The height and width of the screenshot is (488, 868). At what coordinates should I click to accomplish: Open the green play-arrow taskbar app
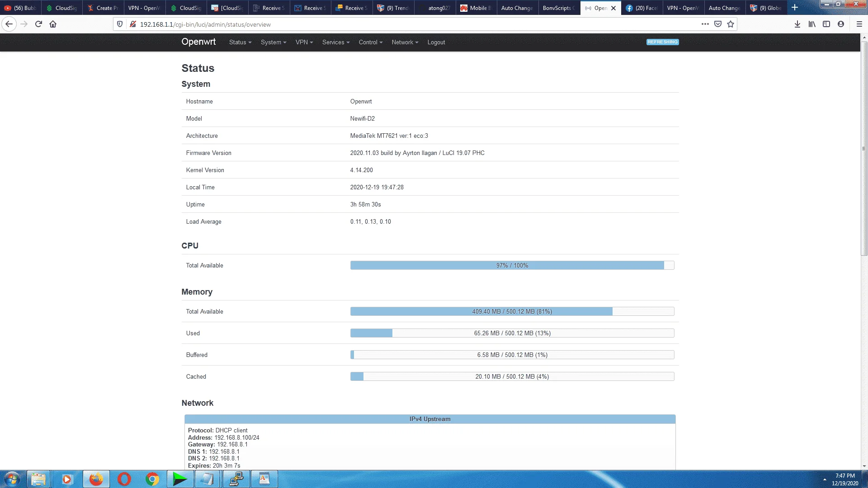(180, 479)
